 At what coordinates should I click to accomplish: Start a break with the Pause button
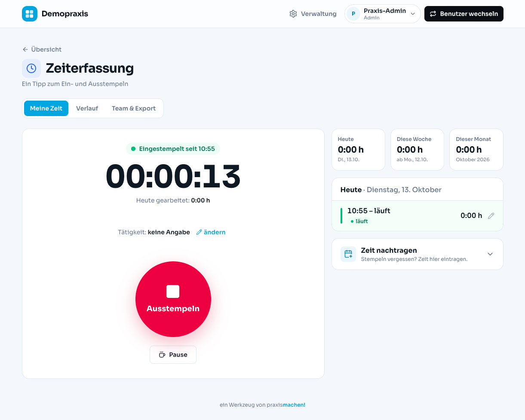pyautogui.click(x=173, y=355)
